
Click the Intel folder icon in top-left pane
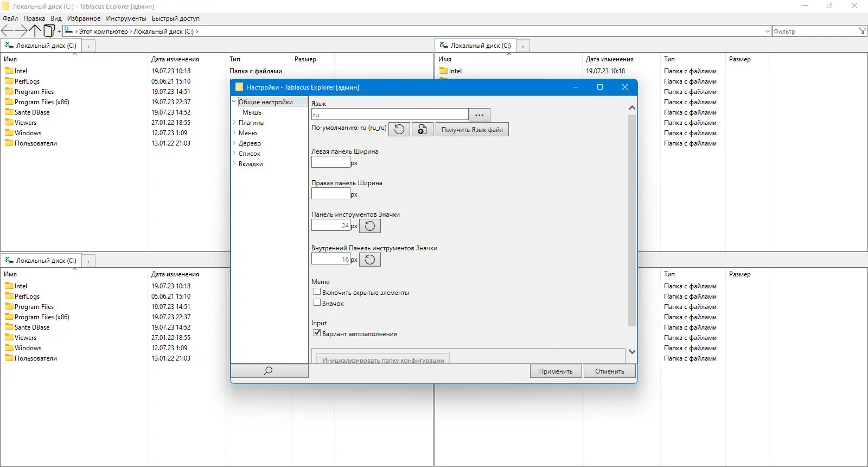9,71
